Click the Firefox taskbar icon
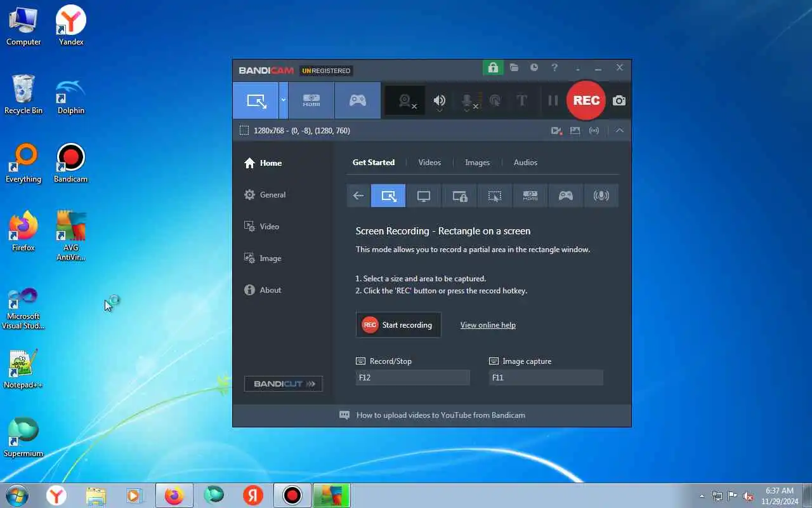The height and width of the screenshot is (508, 812). (x=174, y=495)
